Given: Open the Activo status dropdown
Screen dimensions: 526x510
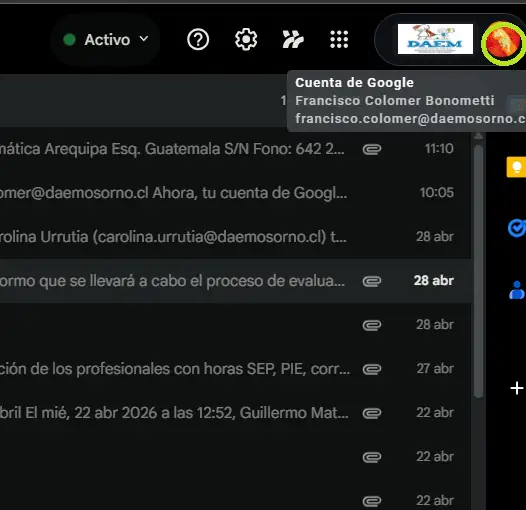Looking at the screenshot, I should pos(105,40).
